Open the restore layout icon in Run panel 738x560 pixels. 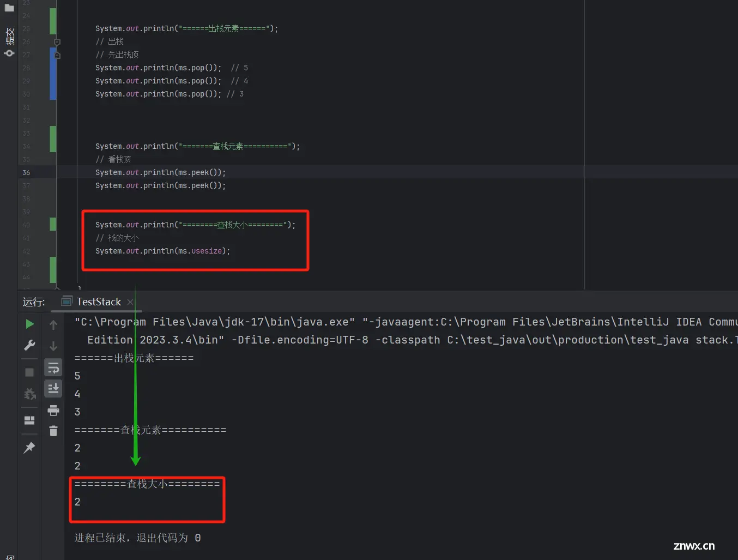click(29, 420)
